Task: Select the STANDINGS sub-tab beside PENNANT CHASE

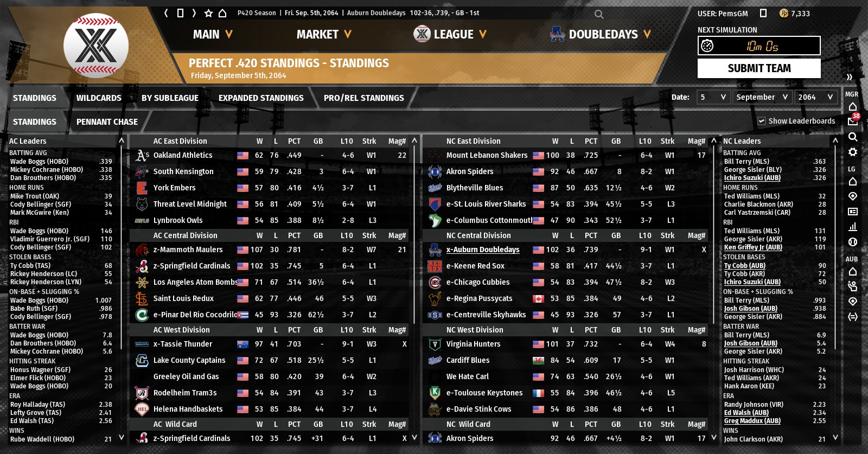Action: click(x=35, y=122)
